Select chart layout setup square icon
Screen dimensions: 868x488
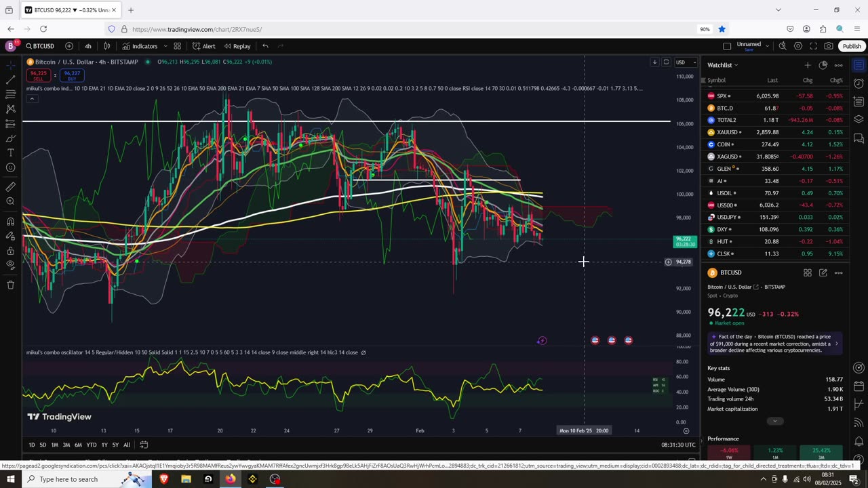[727, 46]
